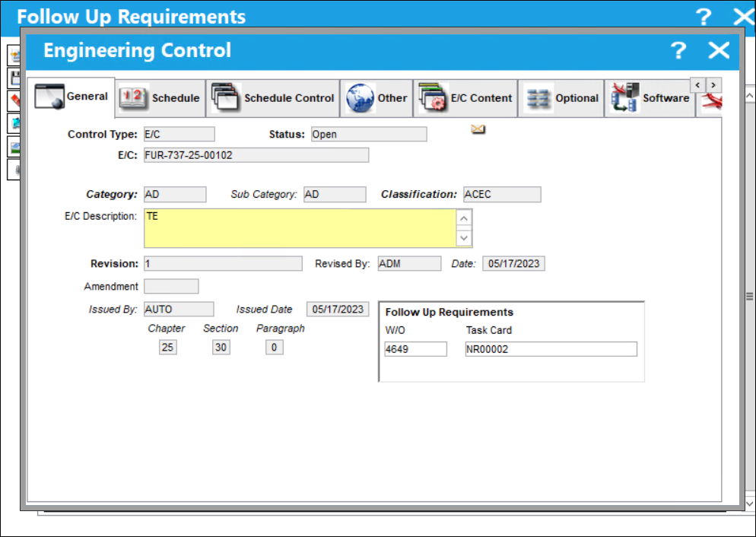
Task: Click the "E/C Description:" label
Action: (x=100, y=216)
